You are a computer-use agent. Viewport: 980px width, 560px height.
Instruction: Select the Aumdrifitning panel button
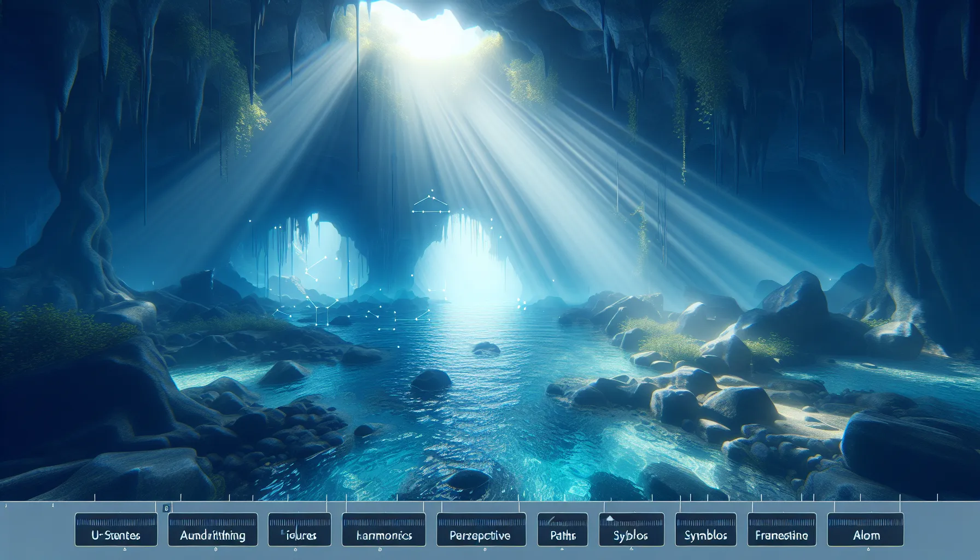click(212, 529)
